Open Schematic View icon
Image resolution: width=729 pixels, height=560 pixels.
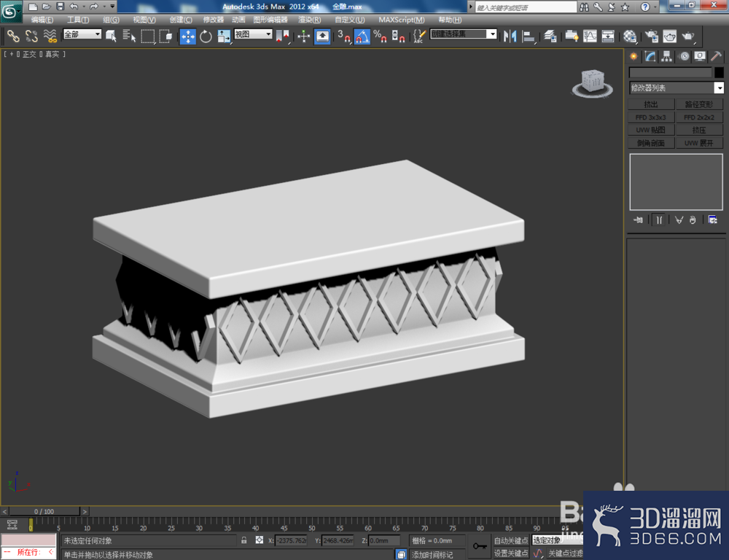pyautogui.click(x=608, y=36)
